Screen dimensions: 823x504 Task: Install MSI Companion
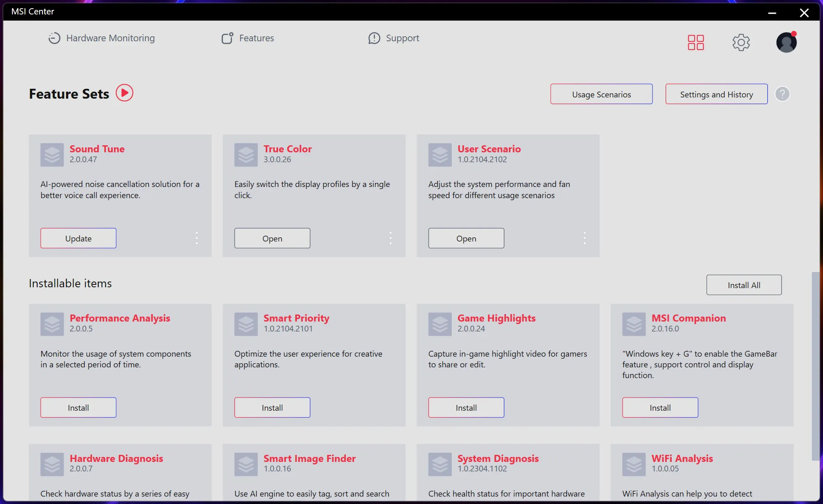pyautogui.click(x=660, y=407)
